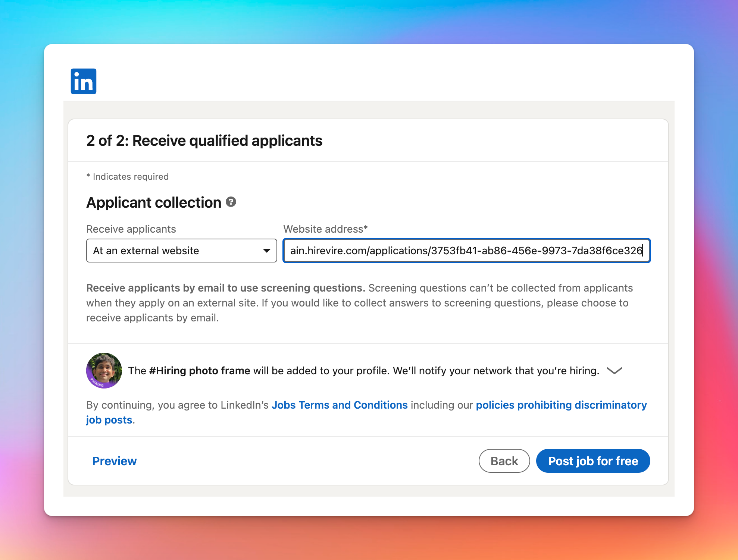Click the Preview link
738x560 pixels.
click(x=114, y=461)
